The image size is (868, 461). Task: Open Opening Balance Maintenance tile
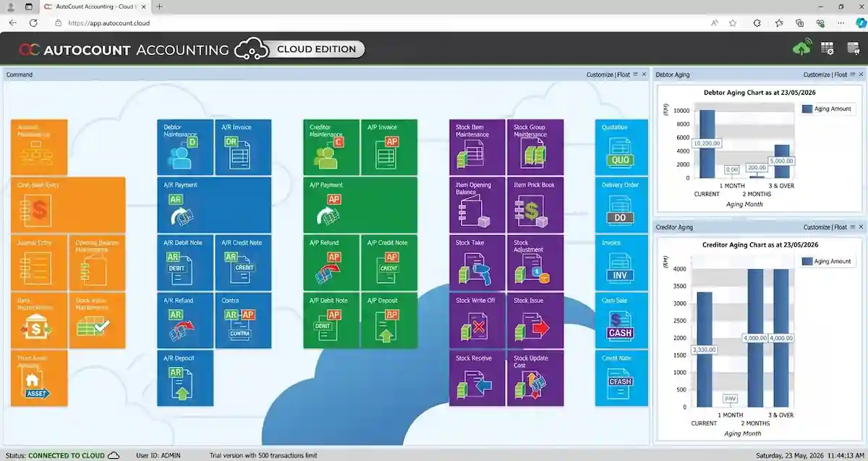97,263
